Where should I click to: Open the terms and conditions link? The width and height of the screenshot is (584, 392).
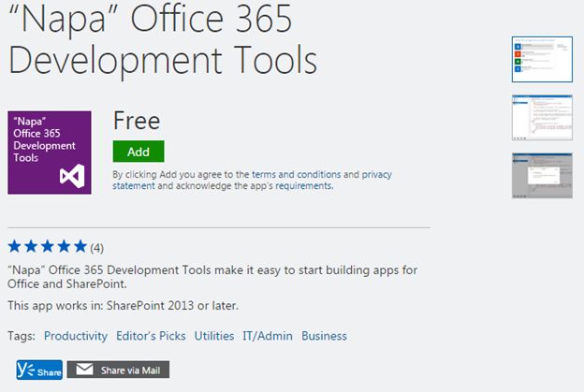tap(296, 174)
